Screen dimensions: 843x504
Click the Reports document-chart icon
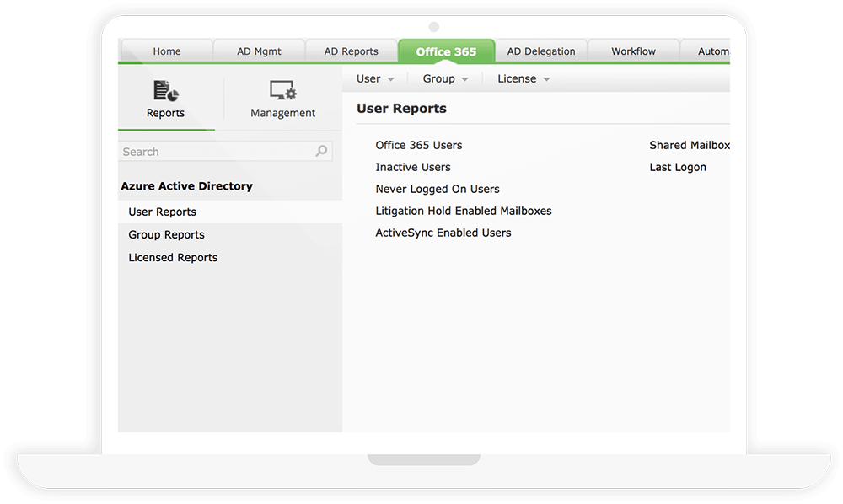point(165,91)
